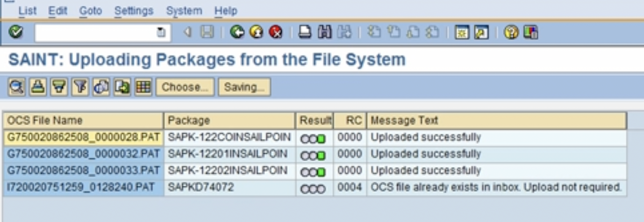Select the Package column header
Image resolution: width=644 pixels, height=222 pixels.
[x=230, y=121]
